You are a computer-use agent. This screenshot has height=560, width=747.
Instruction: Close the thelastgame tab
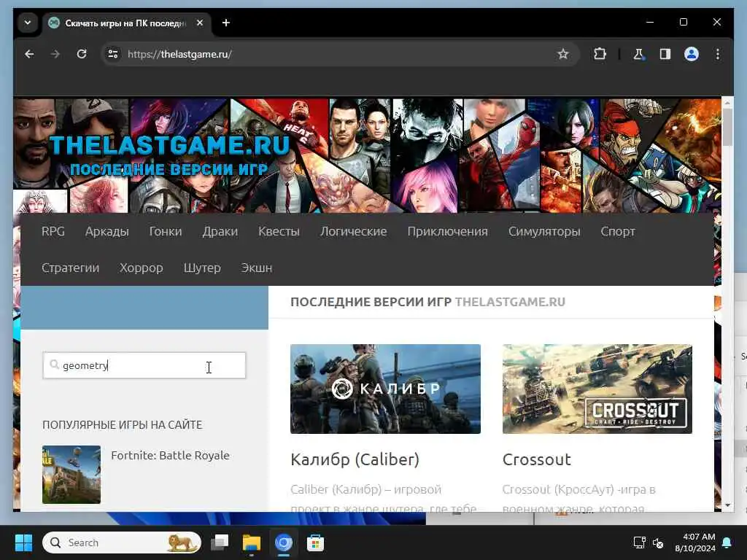[x=200, y=23]
